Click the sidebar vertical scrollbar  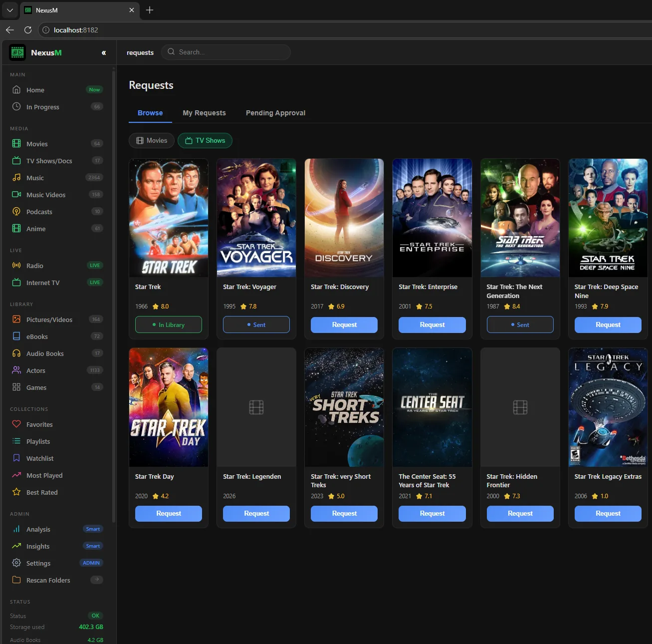tap(114, 297)
